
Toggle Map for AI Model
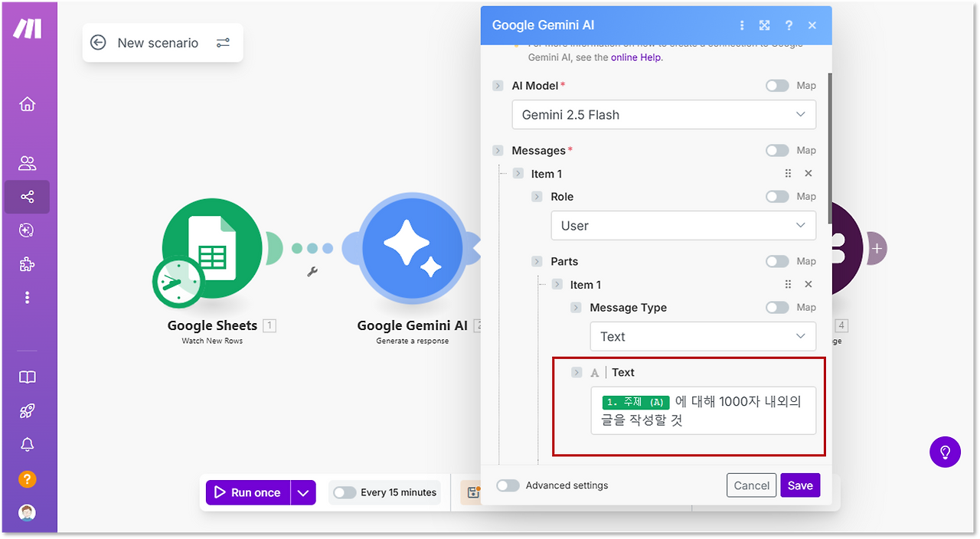(777, 86)
